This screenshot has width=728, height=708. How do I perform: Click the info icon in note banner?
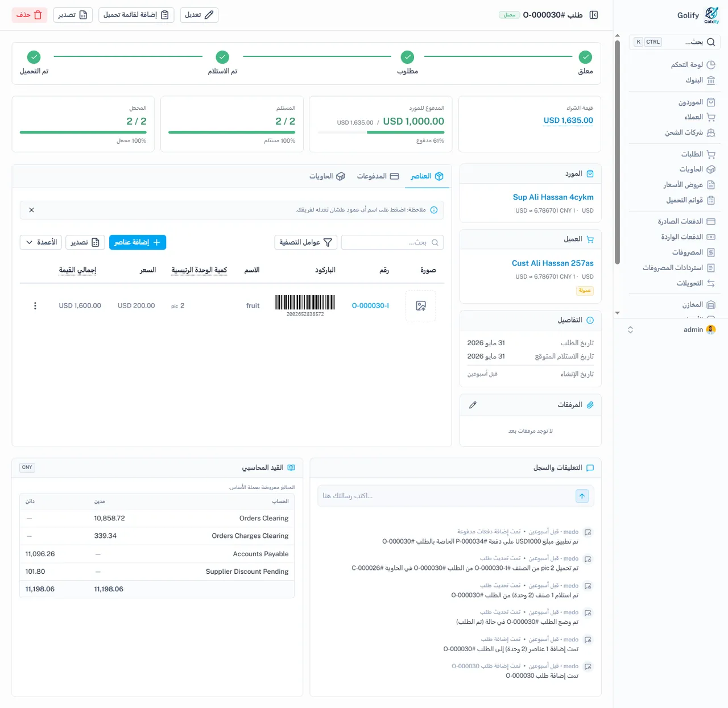[434, 210]
